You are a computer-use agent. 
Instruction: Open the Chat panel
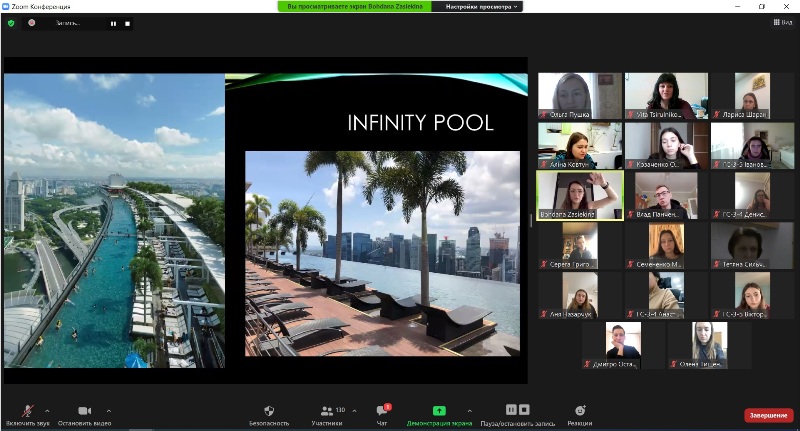click(381, 411)
